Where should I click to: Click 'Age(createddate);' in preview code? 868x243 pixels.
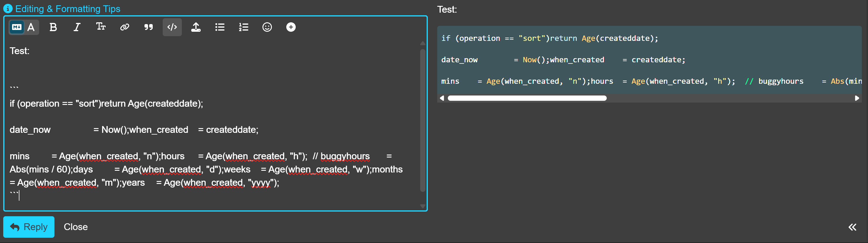pyautogui.click(x=620, y=38)
